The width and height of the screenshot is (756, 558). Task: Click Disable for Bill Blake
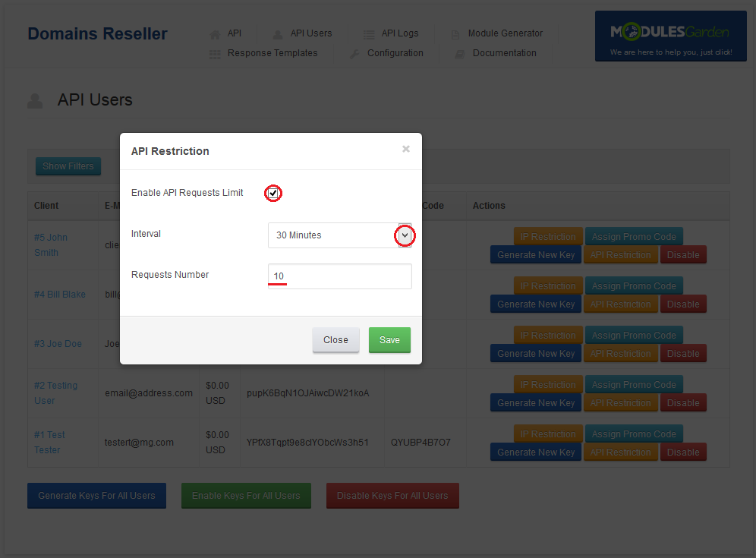(683, 304)
